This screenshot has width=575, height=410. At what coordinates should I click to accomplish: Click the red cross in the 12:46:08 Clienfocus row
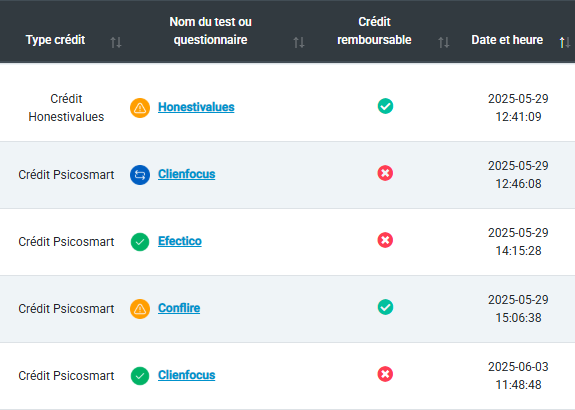click(x=385, y=173)
